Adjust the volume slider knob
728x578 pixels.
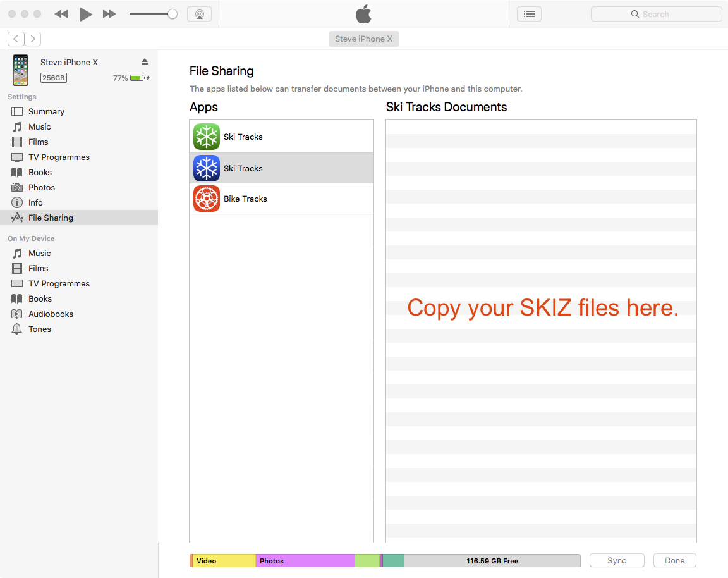coord(173,14)
